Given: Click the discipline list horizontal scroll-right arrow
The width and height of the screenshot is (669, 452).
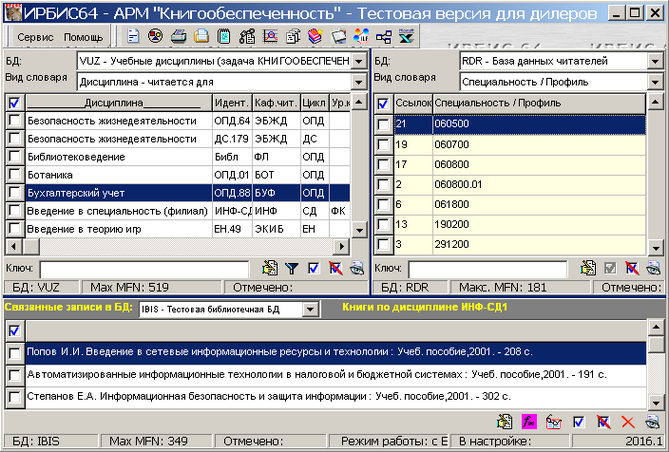Looking at the screenshot, I should click(341, 246).
